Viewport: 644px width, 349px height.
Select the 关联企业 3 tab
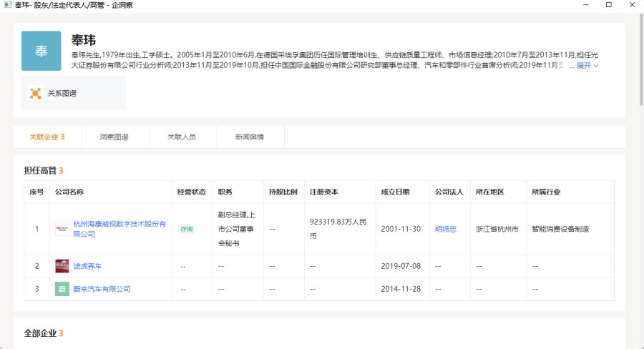(x=47, y=137)
